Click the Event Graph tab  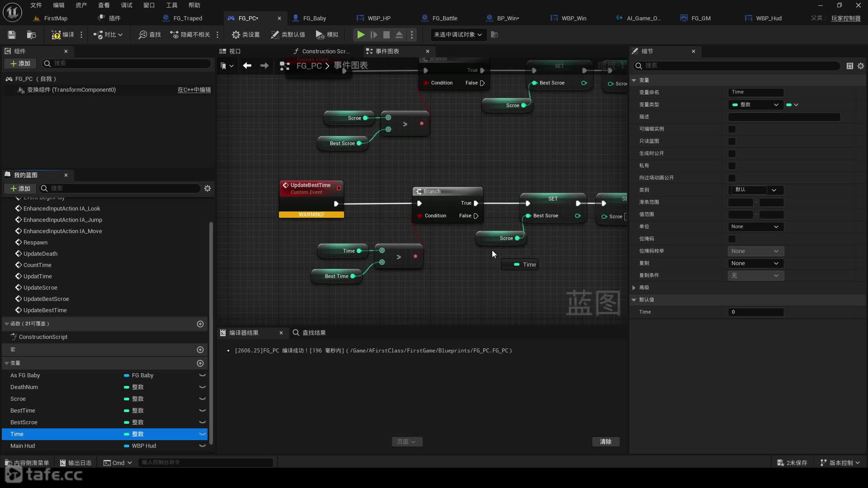(387, 51)
